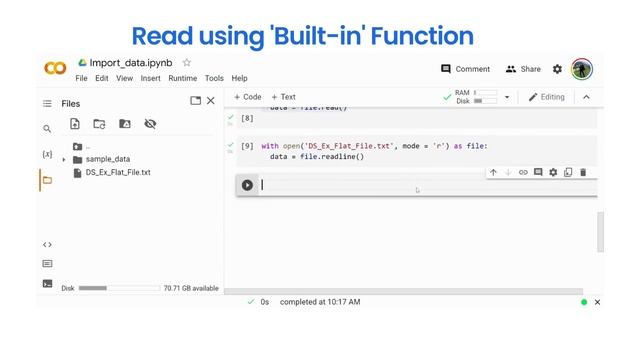Open Command palette sidebar icon
This screenshot has width=640, height=360.
pyautogui.click(x=47, y=264)
